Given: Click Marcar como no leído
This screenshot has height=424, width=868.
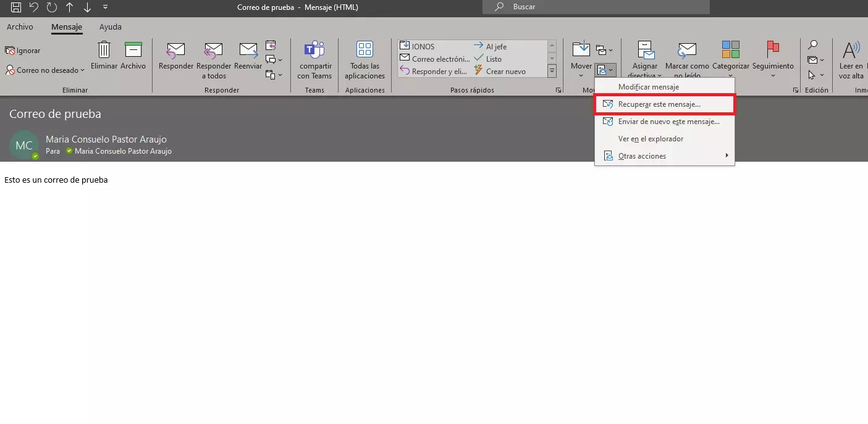Looking at the screenshot, I should coord(687,51).
